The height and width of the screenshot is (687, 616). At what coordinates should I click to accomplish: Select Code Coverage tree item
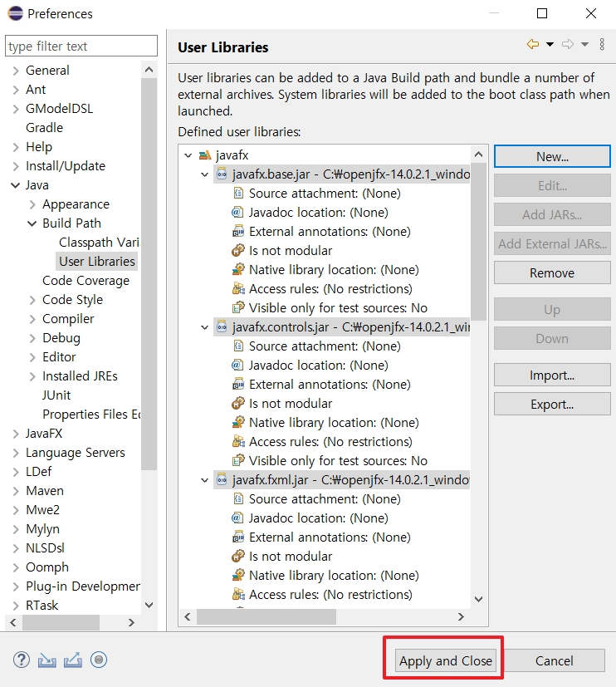(x=86, y=281)
